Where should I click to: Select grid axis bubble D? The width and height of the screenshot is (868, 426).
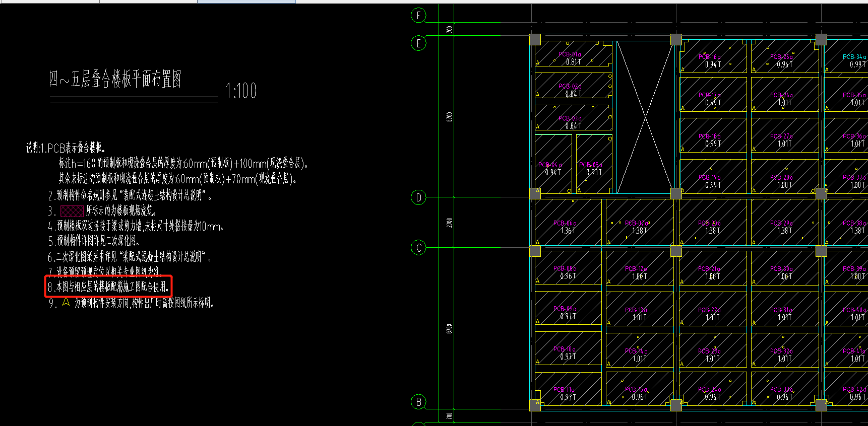tap(418, 197)
